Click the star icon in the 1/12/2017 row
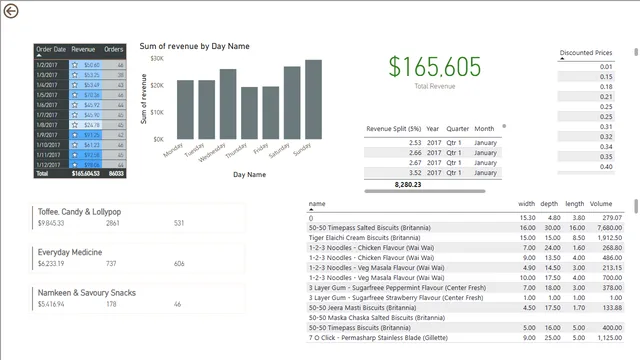Image resolution: width=640 pixels, height=360 pixels. [x=75, y=164]
